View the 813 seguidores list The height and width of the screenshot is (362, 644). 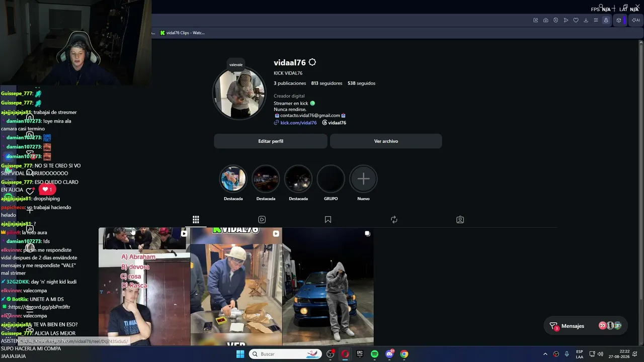click(x=327, y=83)
